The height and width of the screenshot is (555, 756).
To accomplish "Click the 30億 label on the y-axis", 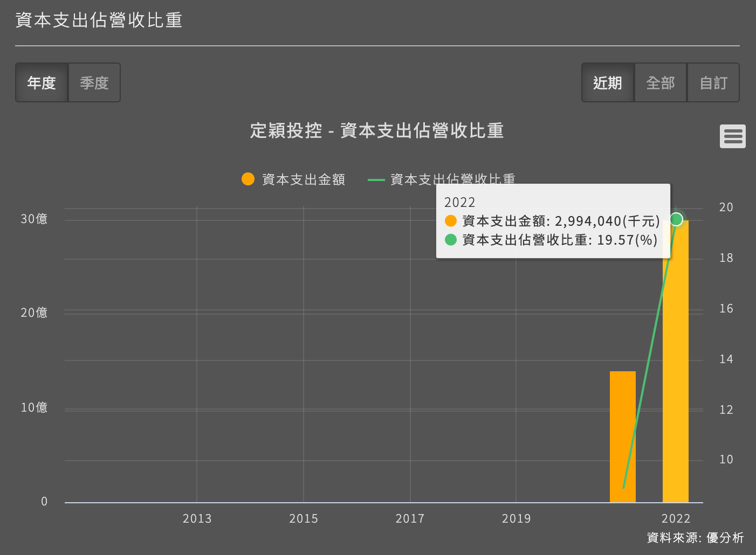I will tap(34, 218).
